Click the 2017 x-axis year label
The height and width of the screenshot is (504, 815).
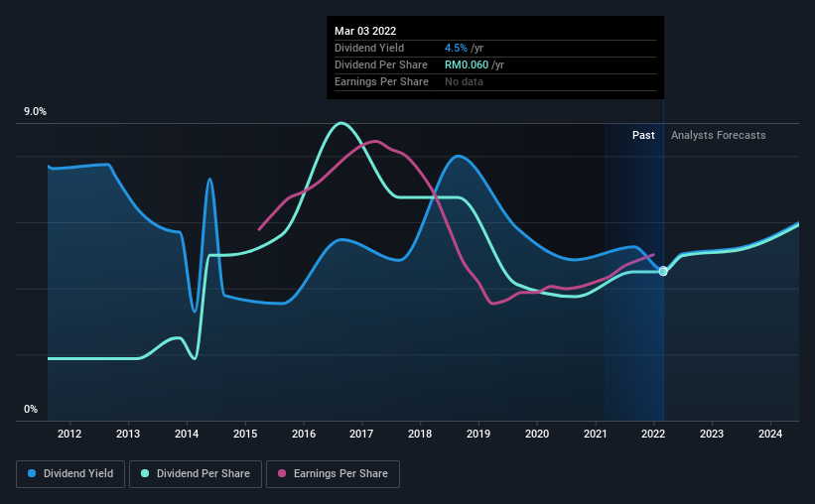coord(361,434)
